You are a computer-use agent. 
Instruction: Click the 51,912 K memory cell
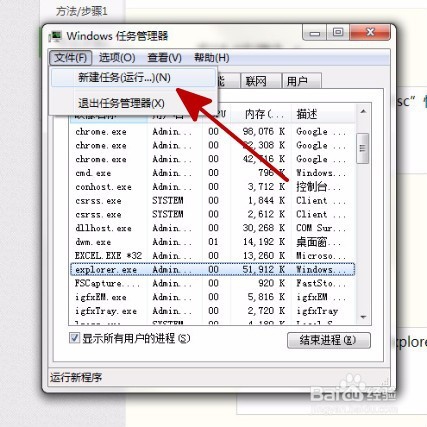264,269
